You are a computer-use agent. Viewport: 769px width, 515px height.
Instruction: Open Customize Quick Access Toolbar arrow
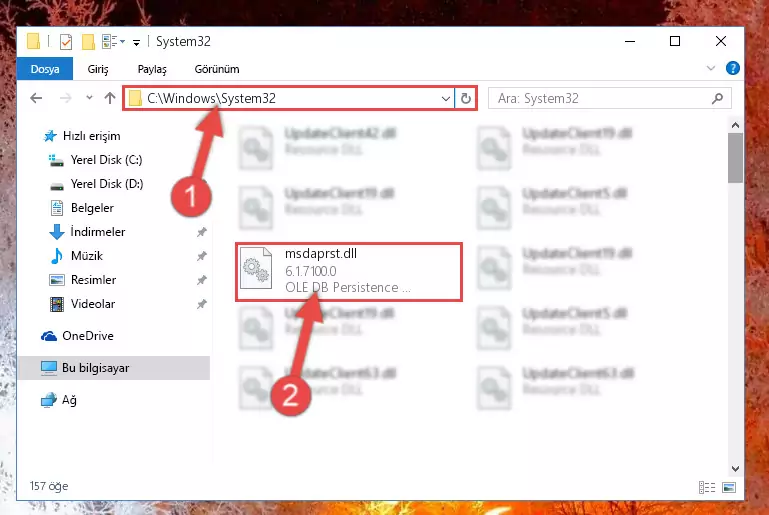coord(136,43)
